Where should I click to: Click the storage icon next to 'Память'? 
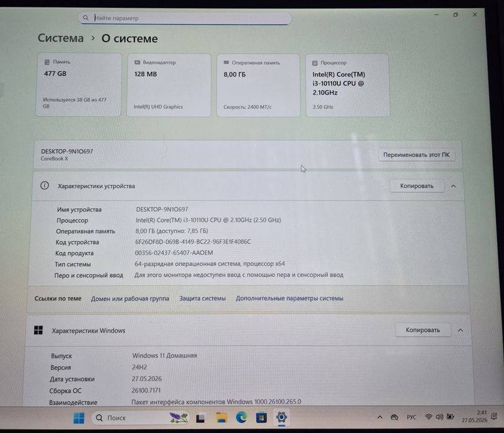[47, 62]
